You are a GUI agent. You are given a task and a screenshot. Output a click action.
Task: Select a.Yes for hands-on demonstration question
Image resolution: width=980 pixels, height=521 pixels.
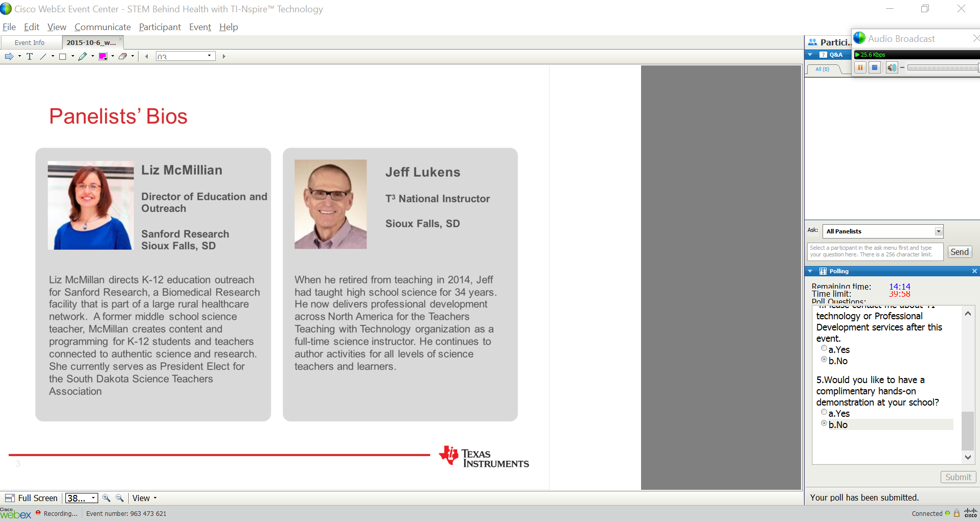tap(824, 412)
